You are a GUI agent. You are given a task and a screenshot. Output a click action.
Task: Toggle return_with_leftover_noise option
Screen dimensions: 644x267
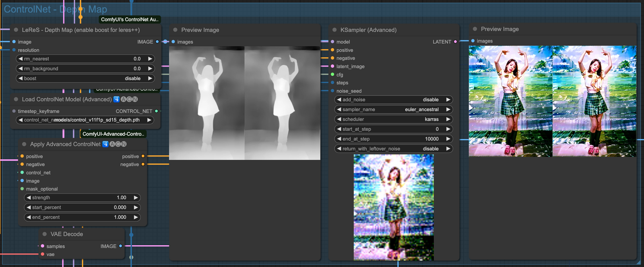[393, 149]
